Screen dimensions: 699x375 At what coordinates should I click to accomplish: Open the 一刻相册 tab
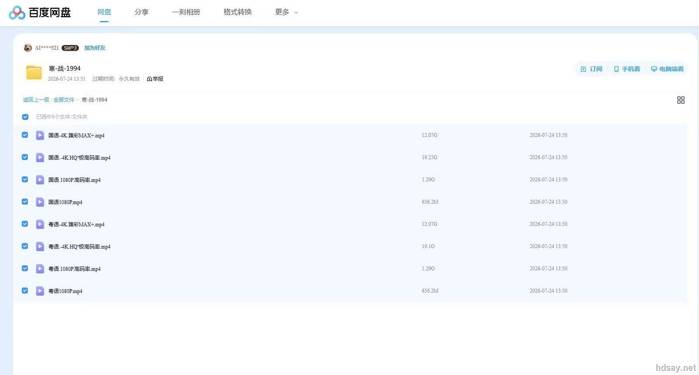(x=186, y=12)
